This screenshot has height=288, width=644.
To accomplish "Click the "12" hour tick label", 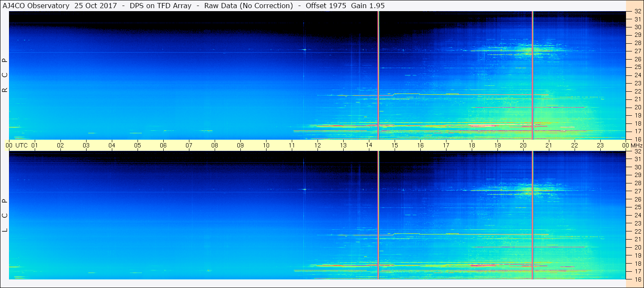I will [318, 145].
